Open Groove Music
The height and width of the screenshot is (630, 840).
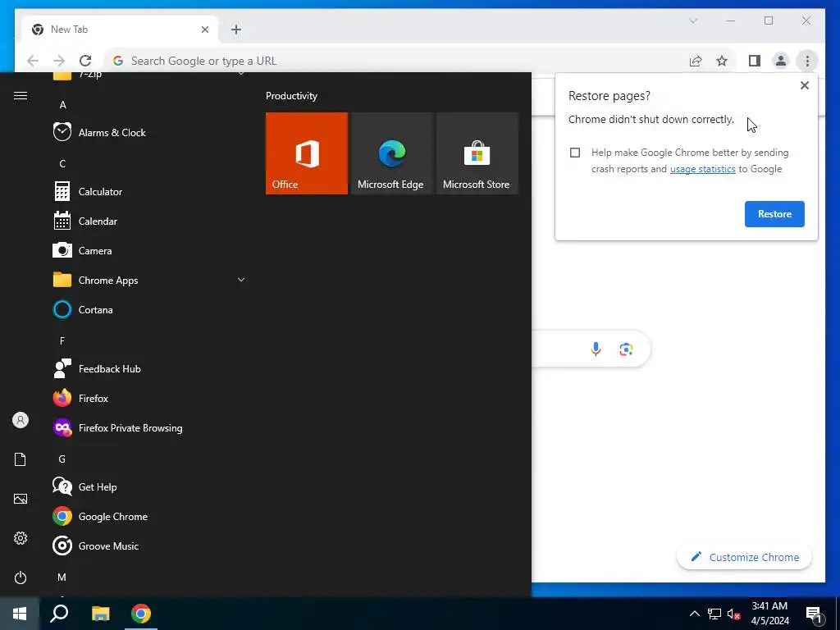151,546
